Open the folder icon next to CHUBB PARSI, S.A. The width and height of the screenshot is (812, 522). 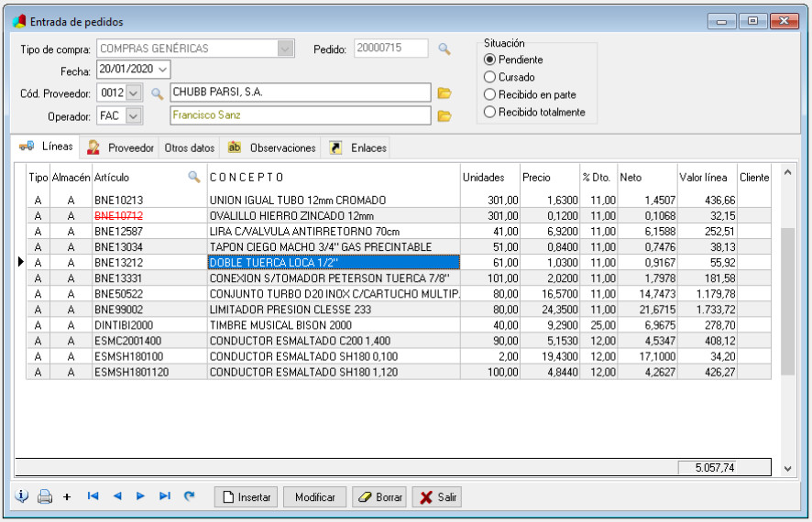[444, 93]
